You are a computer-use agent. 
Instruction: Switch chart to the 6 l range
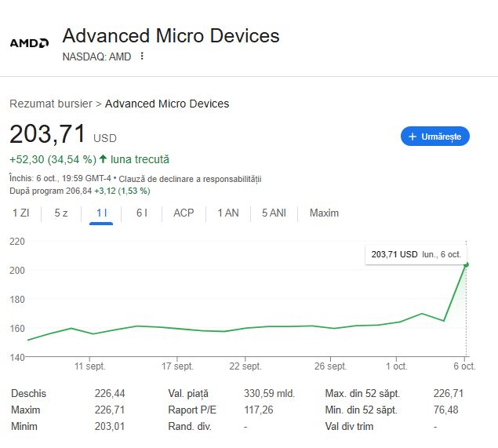point(142,213)
